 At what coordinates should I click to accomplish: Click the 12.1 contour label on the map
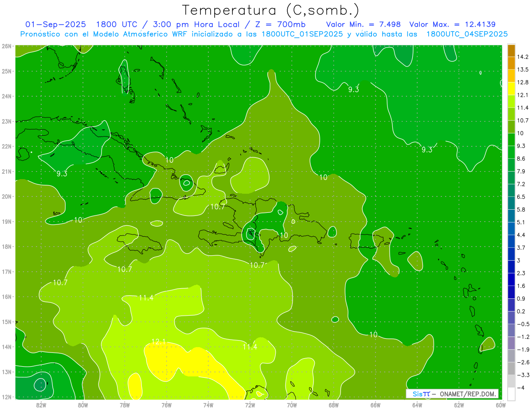158,342
